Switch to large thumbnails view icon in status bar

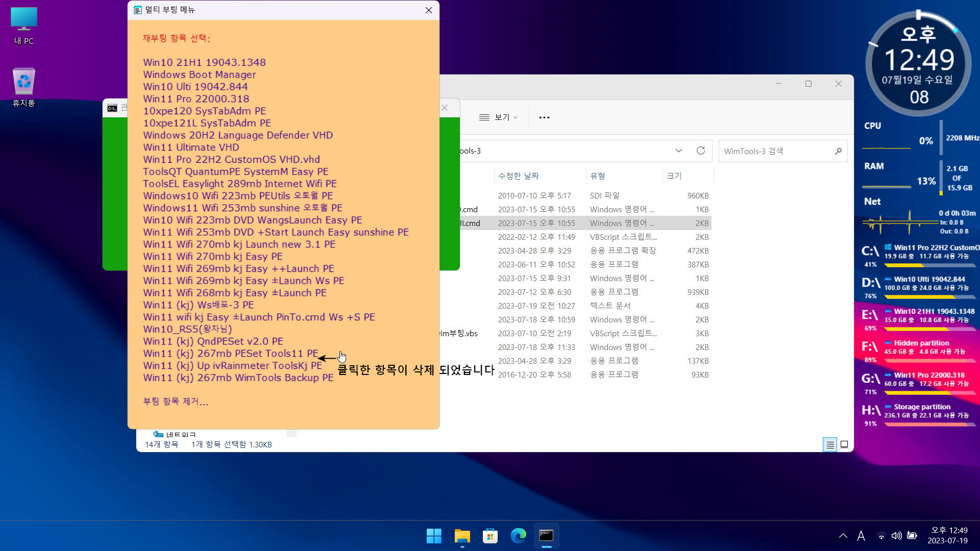click(844, 445)
